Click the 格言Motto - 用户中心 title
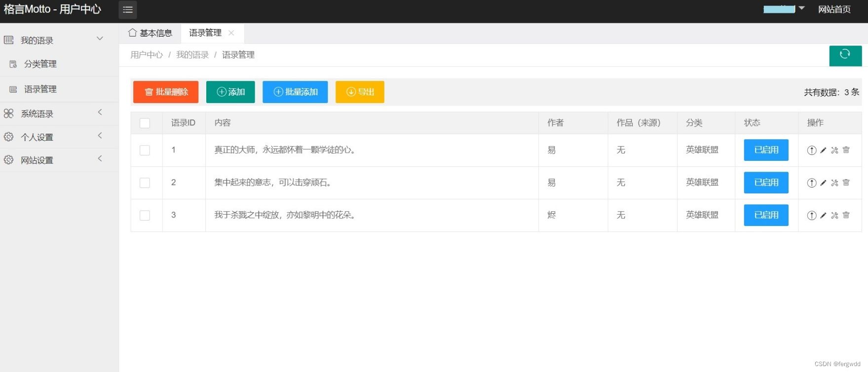868x372 pixels. [52, 9]
